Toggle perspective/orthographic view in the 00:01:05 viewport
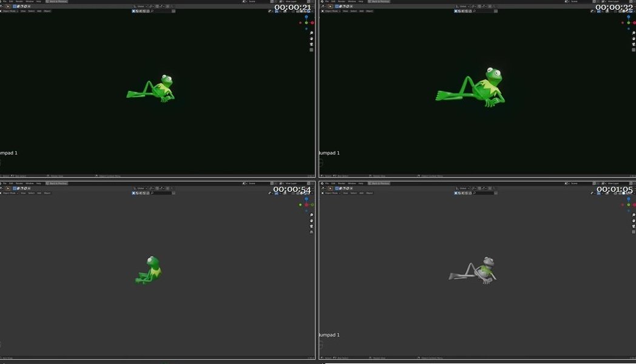 pos(634,232)
